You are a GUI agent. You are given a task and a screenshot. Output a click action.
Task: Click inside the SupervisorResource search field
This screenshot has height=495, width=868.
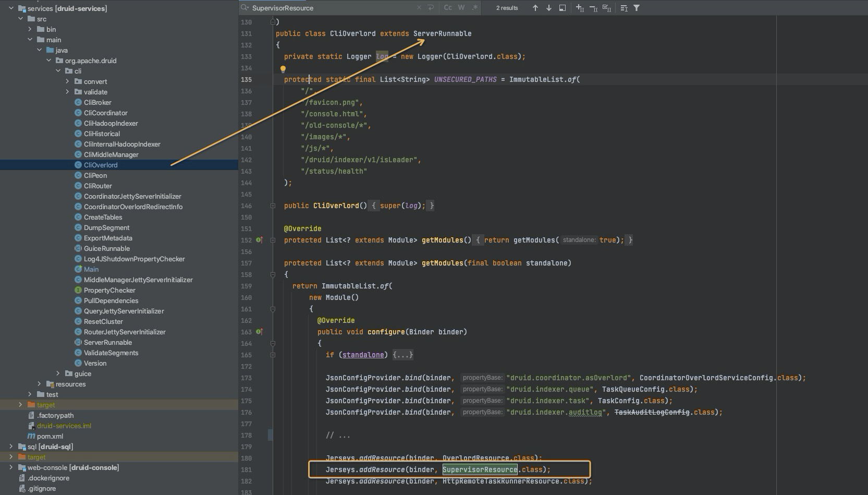click(332, 8)
